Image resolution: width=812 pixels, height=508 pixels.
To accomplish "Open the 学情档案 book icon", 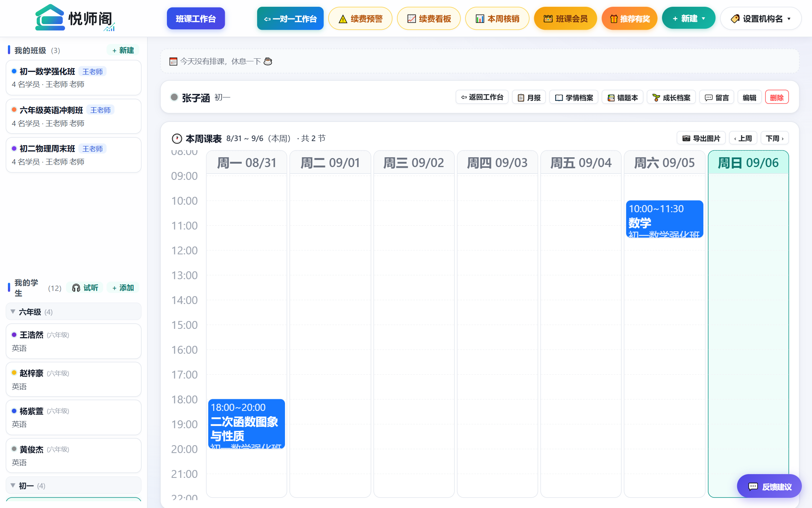I will [574, 97].
